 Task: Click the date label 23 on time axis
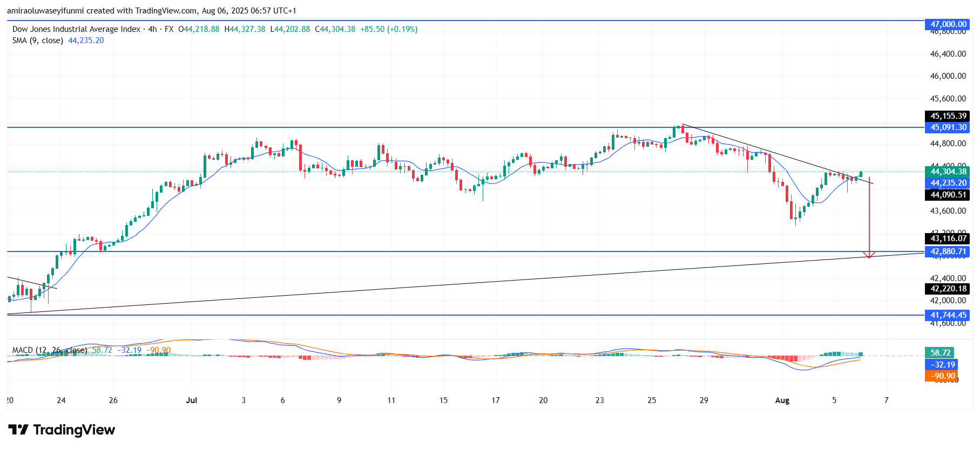599,400
